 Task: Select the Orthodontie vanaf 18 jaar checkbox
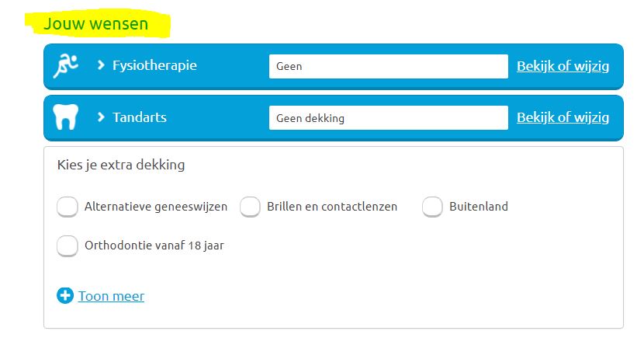(x=68, y=246)
